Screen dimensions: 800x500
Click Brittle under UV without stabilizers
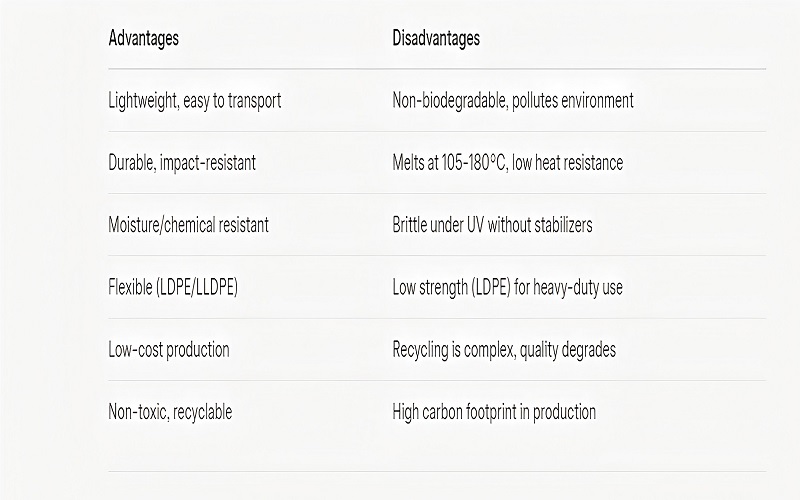point(492,225)
